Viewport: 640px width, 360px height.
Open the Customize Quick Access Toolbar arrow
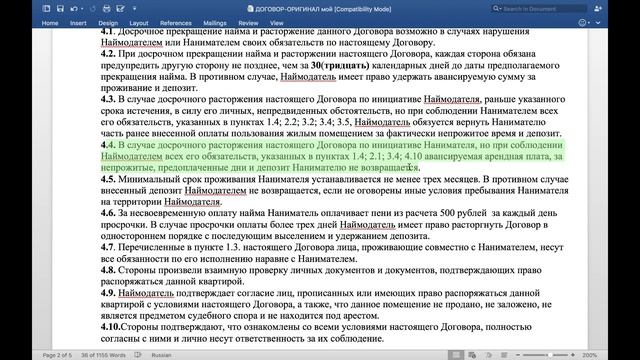(134, 9)
